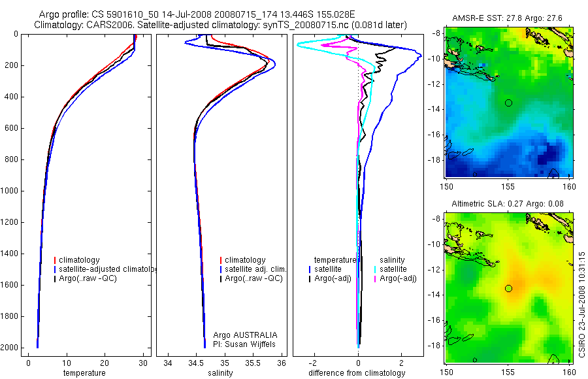The width and height of the screenshot is (588, 379).
Task: Click 'temperature' x-axis label below the first plot
Action: pos(84,373)
